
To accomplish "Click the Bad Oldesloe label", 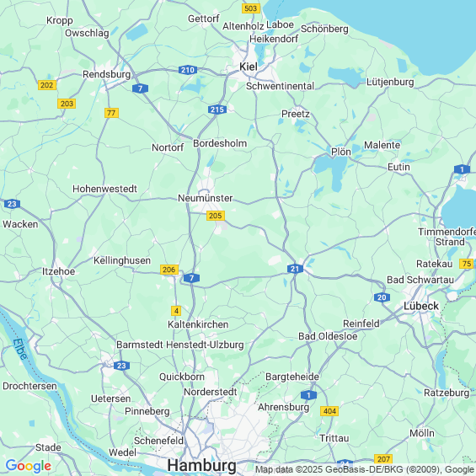I will [x=328, y=336].
